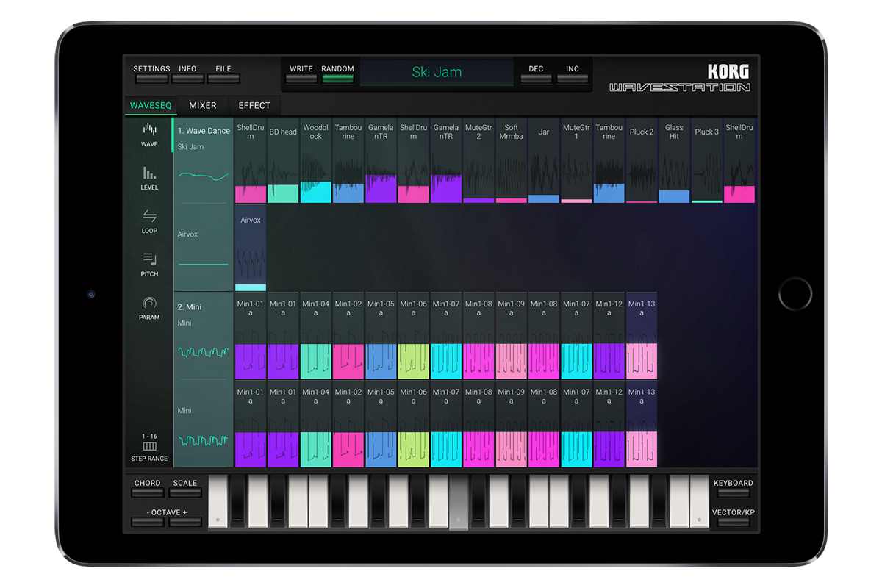Toggle the RANDOM button

[337, 75]
